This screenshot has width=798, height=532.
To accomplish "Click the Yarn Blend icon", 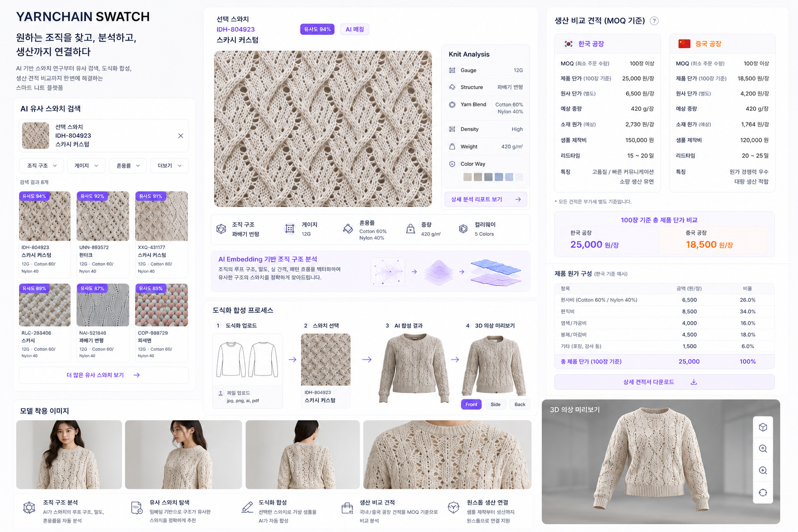I will coord(452,104).
